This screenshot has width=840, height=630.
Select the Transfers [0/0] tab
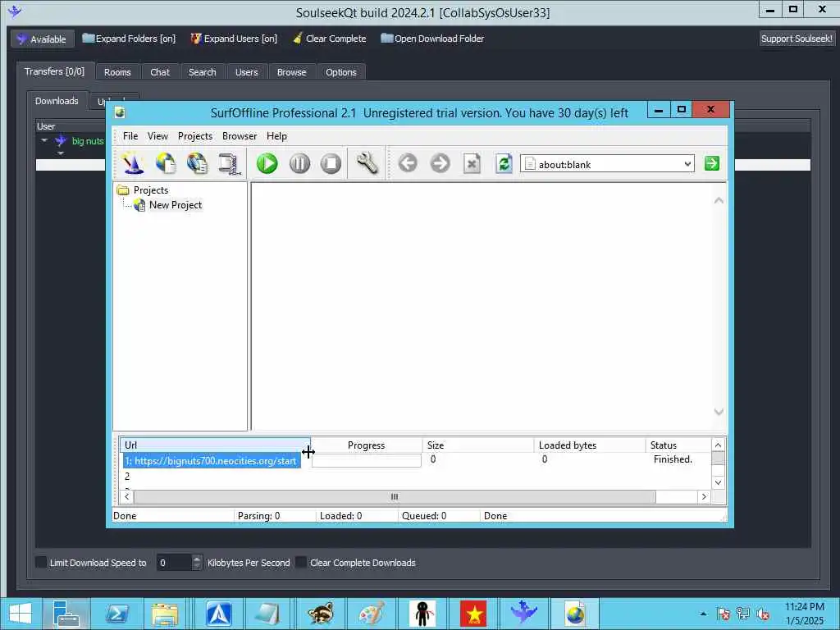pos(55,71)
